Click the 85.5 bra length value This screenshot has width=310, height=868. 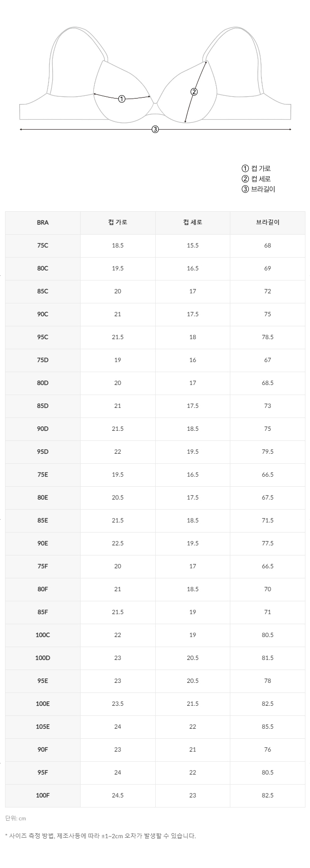[x=267, y=727]
